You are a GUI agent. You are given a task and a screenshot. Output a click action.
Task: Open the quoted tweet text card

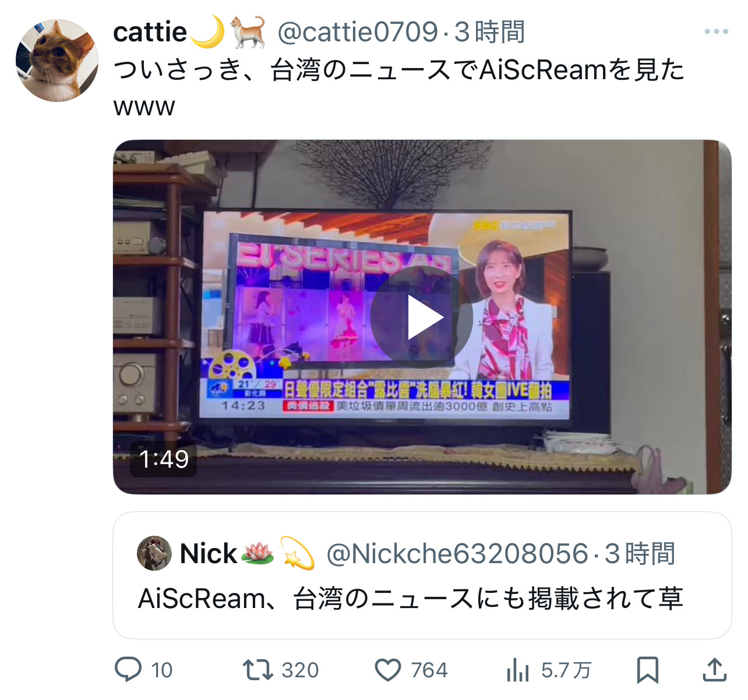(x=422, y=575)
